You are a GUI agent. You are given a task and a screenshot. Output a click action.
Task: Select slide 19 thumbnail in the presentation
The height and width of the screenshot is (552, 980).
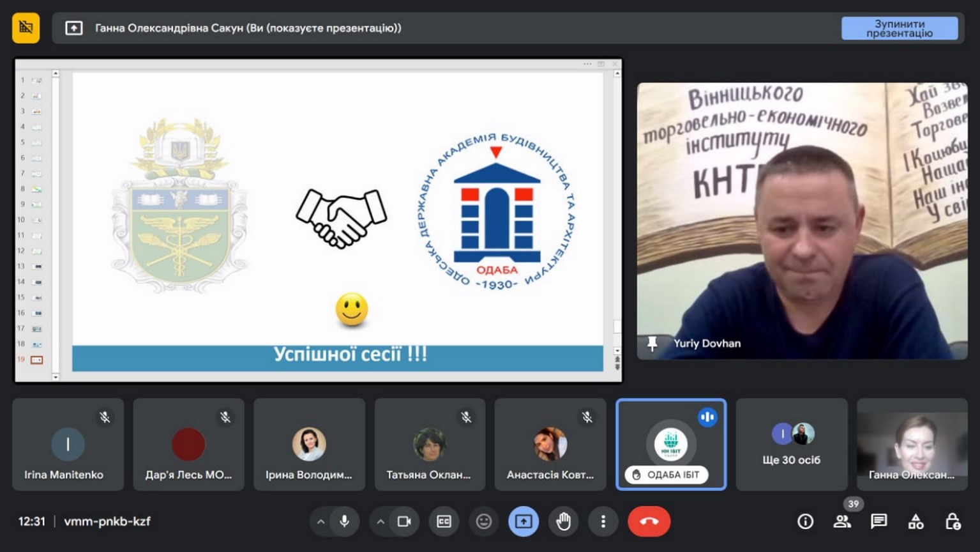36,360
